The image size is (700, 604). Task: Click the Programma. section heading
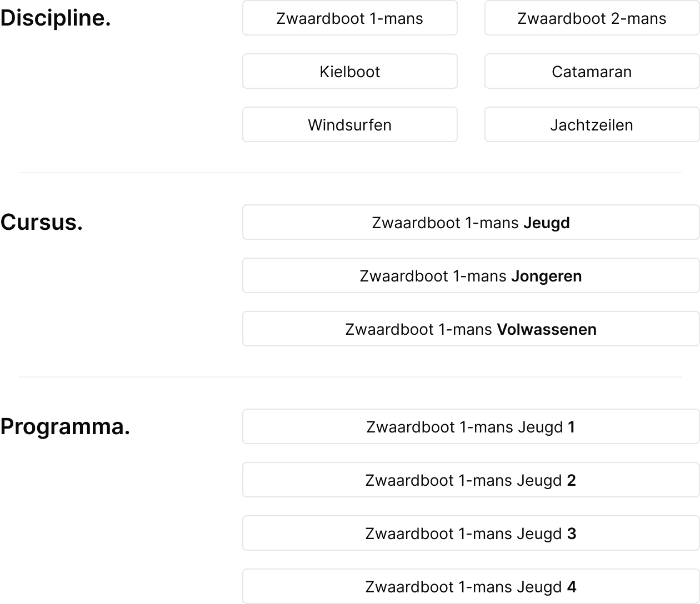pyautogui.click(x=65, y=427)
